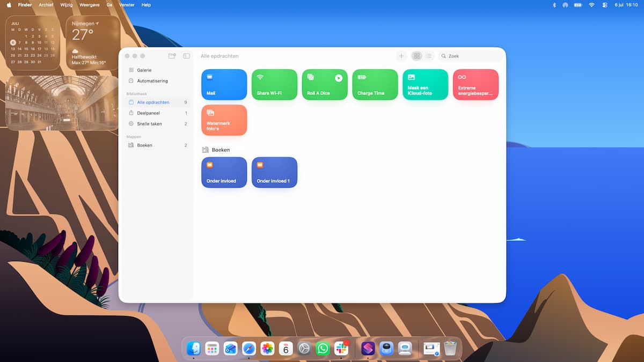Open the recent screenshot stack in the Dock
Screen dimensions: 644x362
click(431, 349)
